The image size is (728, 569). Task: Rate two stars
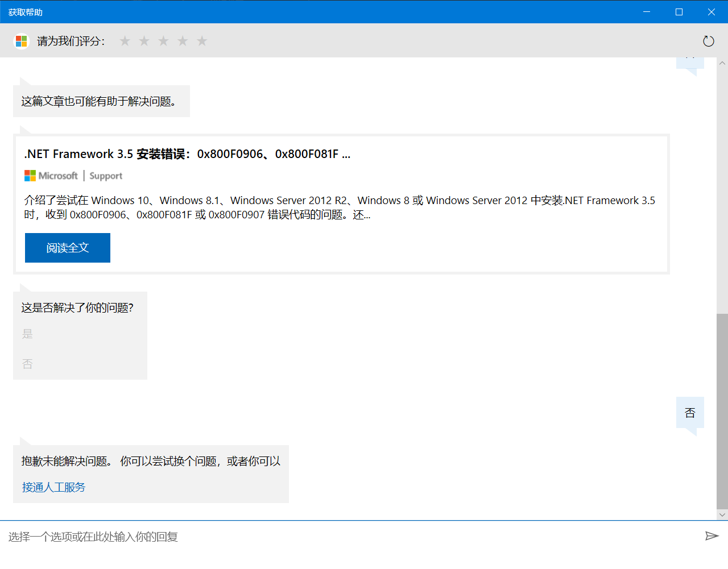coord(144,41)
